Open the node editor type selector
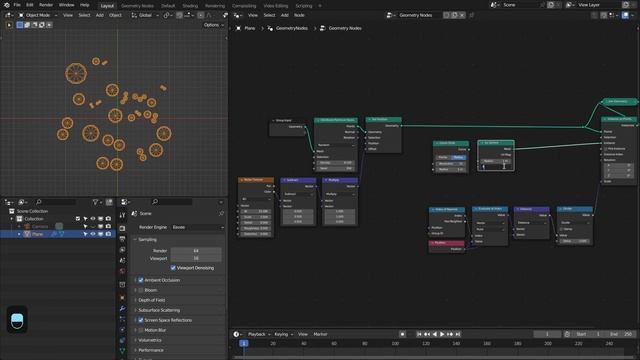640x360 pixels. click(238, 15)
